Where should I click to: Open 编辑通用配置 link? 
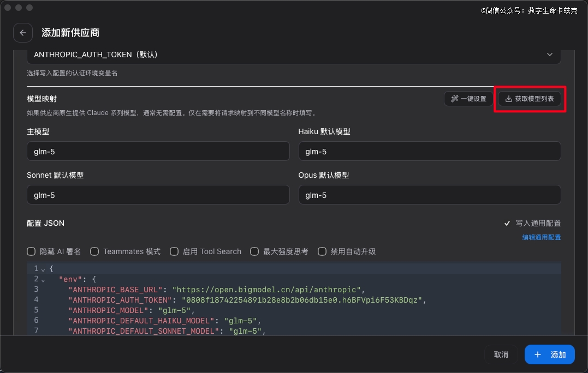click(541, 237)
